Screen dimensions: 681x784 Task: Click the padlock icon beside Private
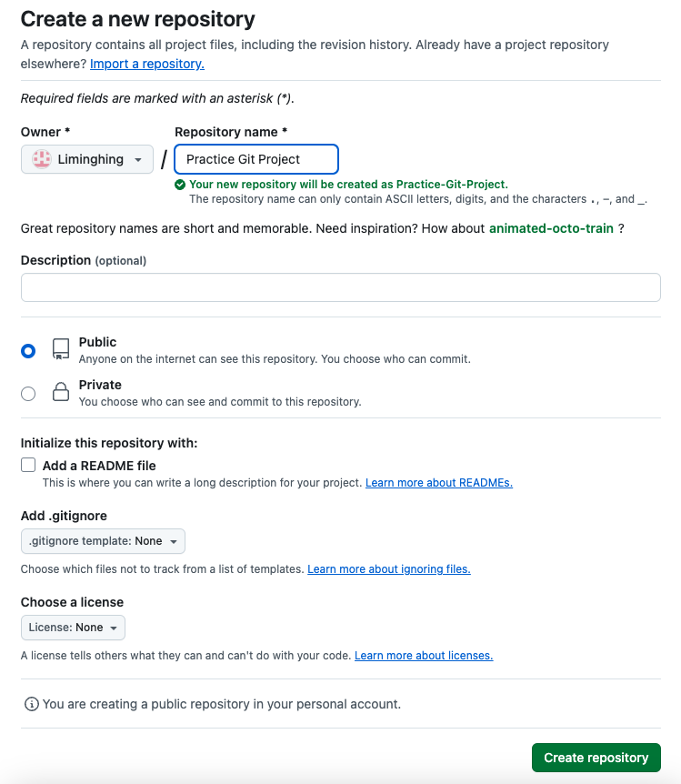pos(60,392)
